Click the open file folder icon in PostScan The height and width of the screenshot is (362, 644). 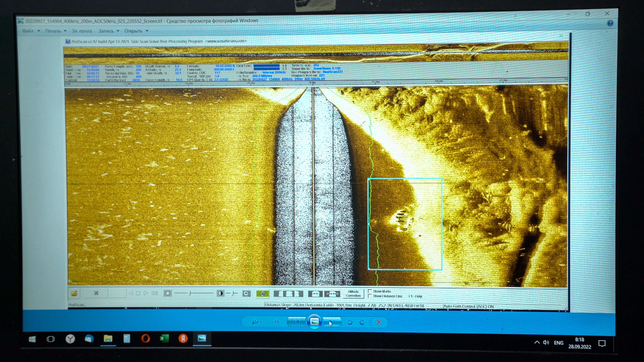[x=74, y=293]
